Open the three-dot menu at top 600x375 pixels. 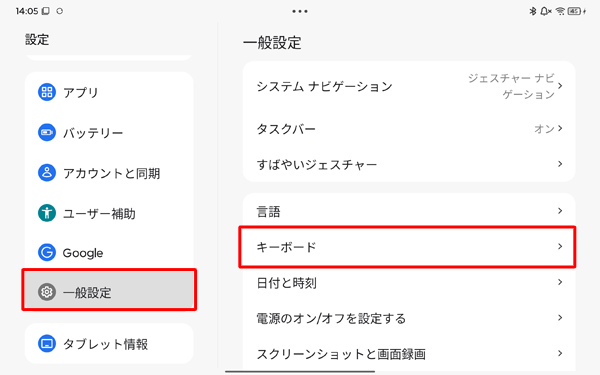[300, 11]
